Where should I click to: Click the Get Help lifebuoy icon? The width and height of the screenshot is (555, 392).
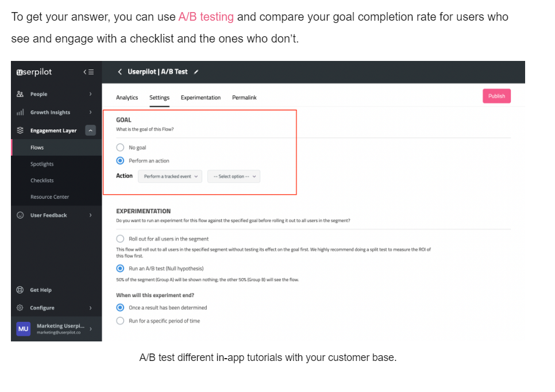(20, 290)
